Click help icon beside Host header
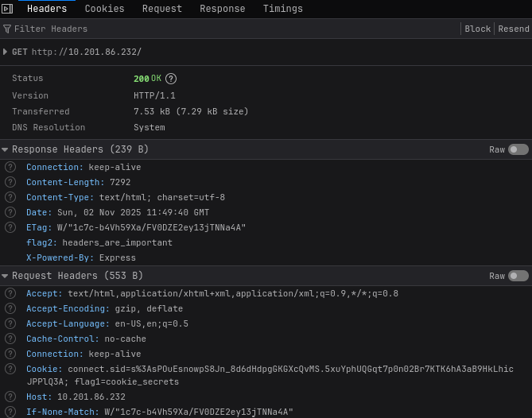Image resolution: width=532 pixels, height=418 pixels. 10,397
